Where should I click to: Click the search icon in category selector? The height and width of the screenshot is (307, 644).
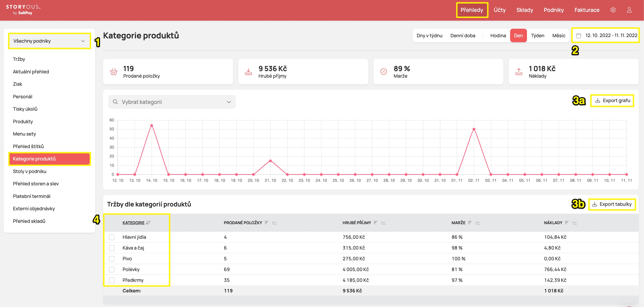click(115, 102)
